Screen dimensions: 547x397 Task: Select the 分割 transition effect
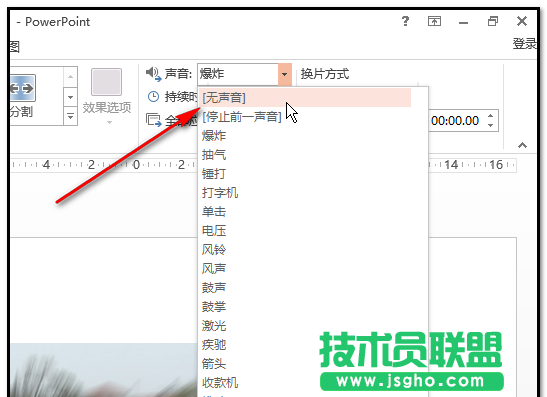(x=22, y=96)
